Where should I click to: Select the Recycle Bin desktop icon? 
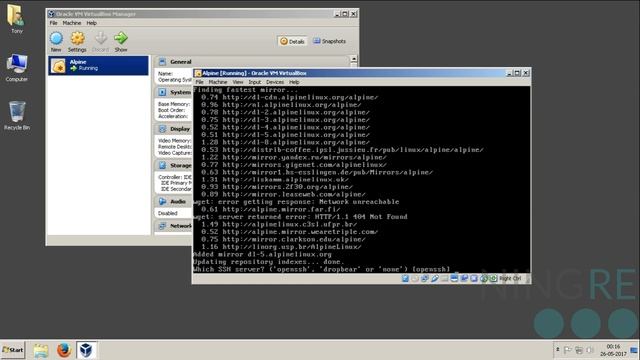(x=17, y=116)
